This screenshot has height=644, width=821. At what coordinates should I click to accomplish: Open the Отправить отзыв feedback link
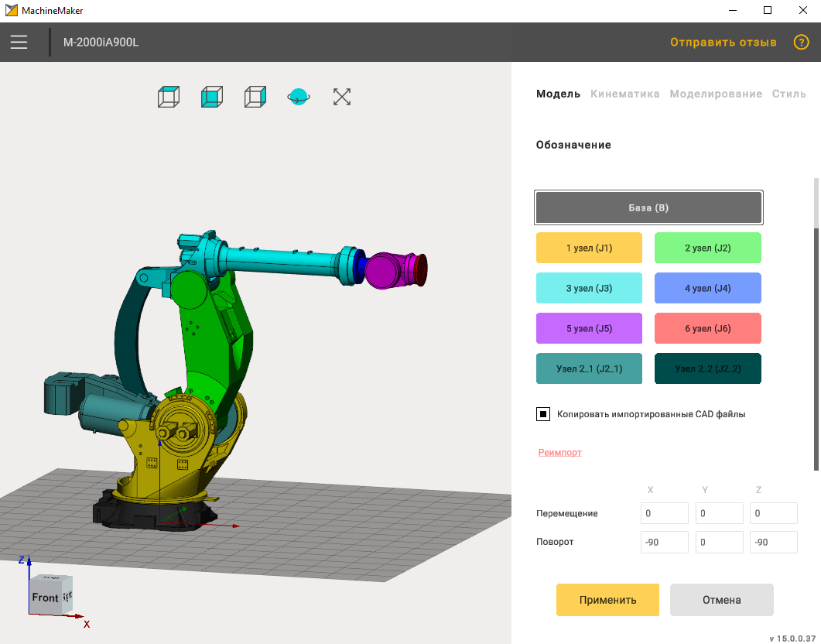tap(723, 42)
